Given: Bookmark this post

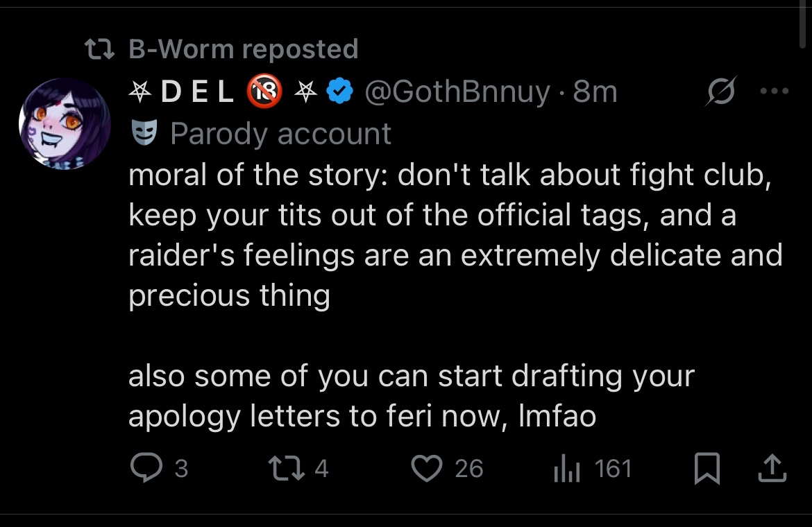Looking at the screenshot, I should [707, 468].
